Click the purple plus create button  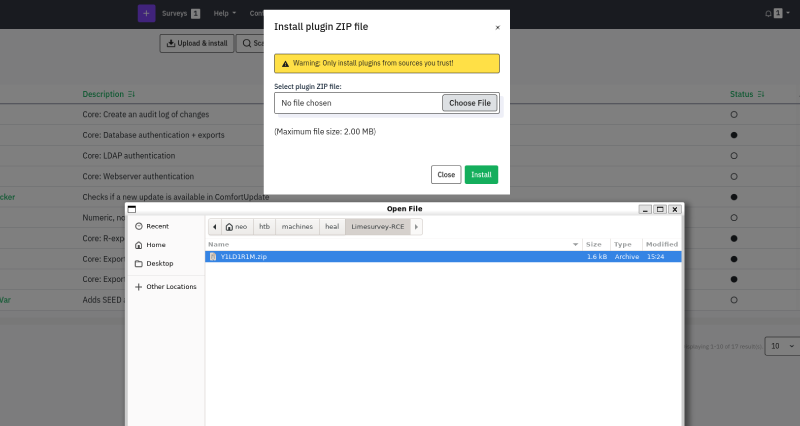click(147, 13)
